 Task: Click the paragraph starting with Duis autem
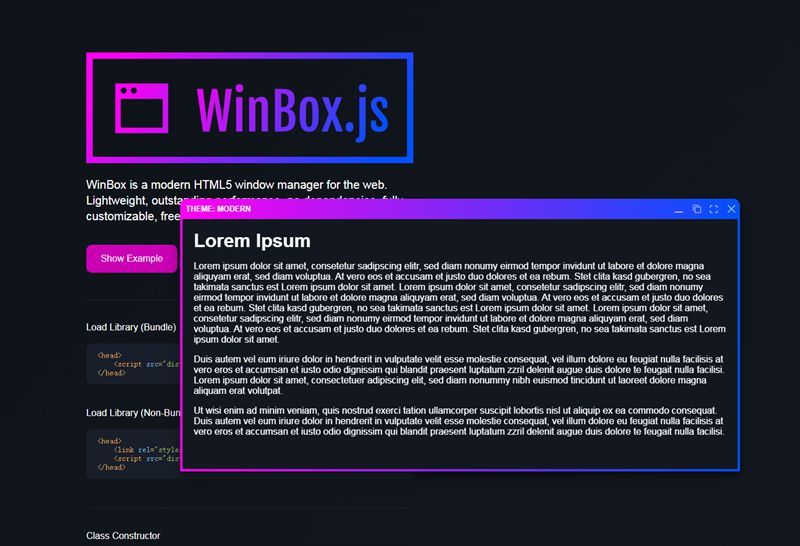pyautogui.click(x=459, y=375)
